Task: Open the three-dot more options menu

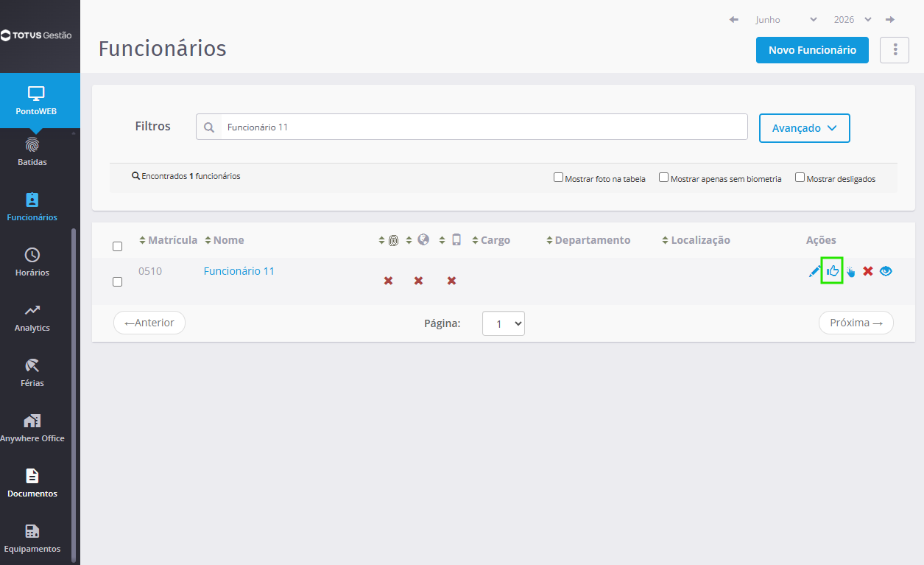Action: coord(895,50)
